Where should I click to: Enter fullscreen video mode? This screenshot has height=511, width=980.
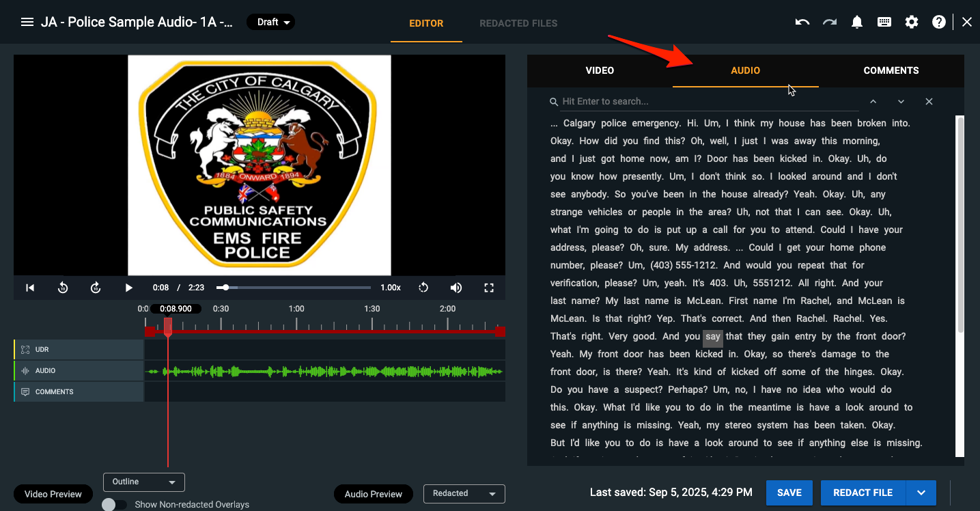489,288
